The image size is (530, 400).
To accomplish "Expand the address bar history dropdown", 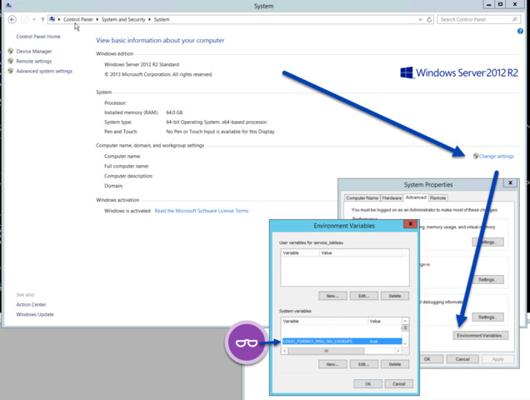I will coord(420,20).
